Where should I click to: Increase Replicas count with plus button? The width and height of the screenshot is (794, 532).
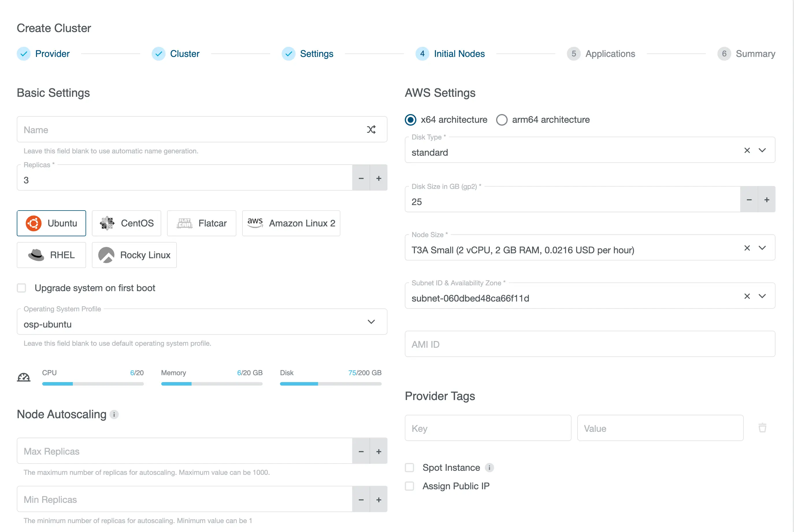(378, 178)
